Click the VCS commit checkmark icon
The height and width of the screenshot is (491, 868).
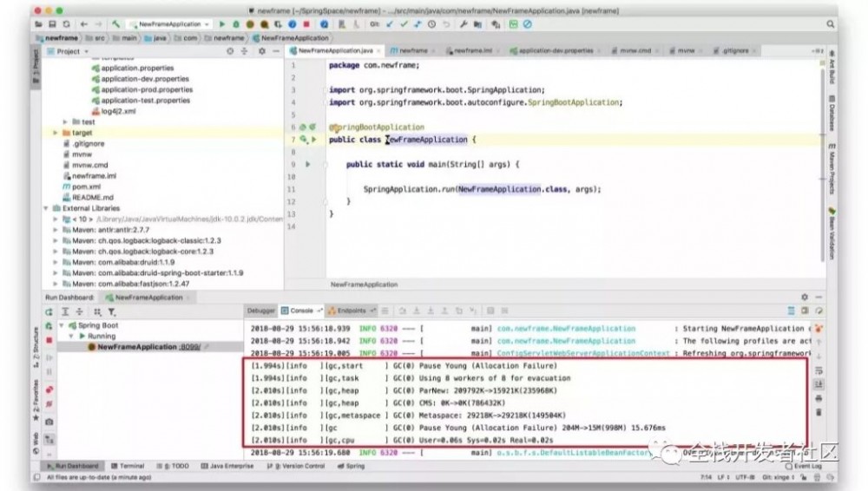click(x=404, y=24)
